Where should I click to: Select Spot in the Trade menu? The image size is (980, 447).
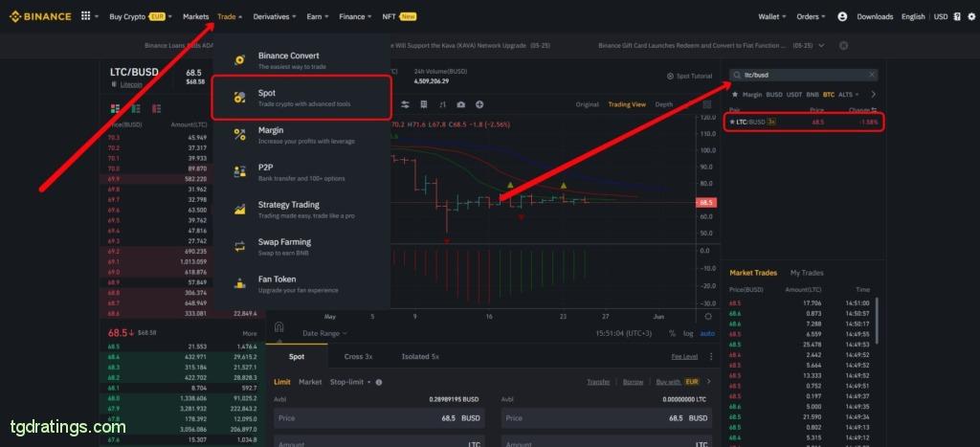click(301, 98)
